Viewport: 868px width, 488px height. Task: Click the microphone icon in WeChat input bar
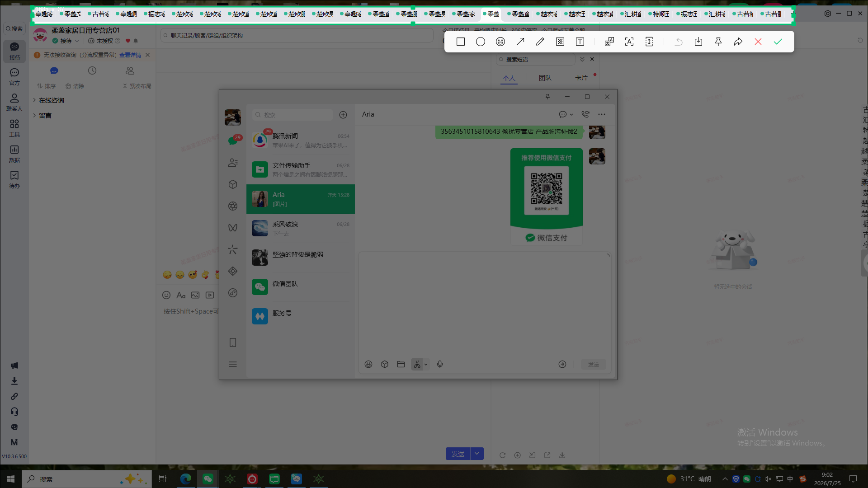(x=440, y=364)
